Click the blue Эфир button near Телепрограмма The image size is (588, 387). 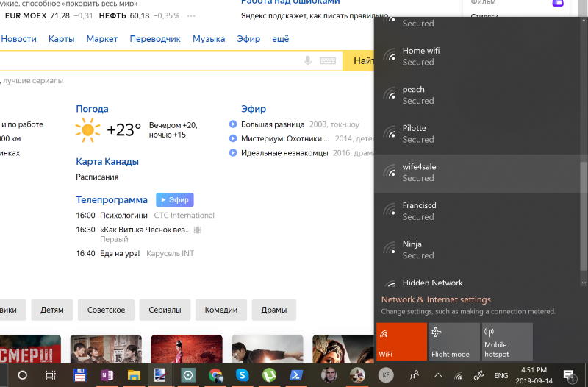click(x=174, y=199)
